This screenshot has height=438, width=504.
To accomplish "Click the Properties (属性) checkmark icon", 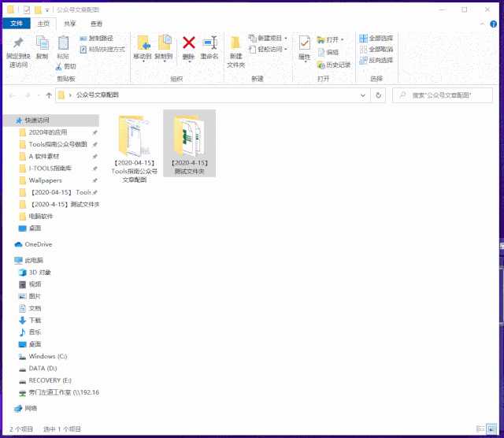I will point(305,43).
